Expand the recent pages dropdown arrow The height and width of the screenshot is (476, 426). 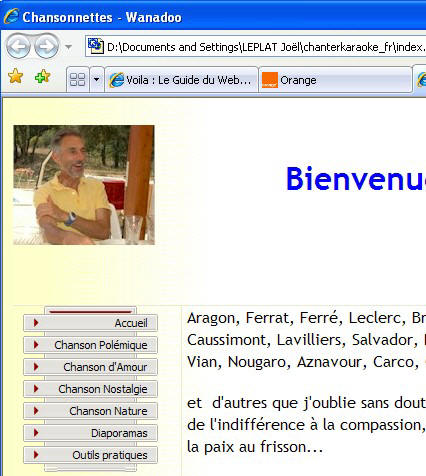(68, 47)
